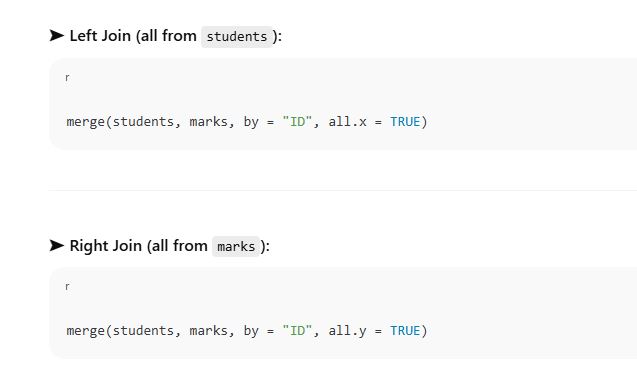Click 'merge' in the Left Join code
Viewport: 637px width, 382px height.
pos(86,122)
